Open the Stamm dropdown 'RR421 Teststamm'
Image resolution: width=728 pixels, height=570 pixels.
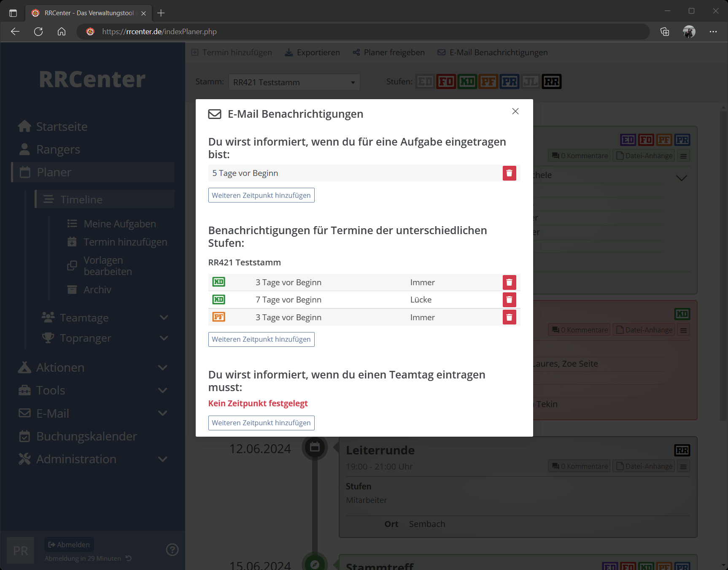(x=294, y=82)
